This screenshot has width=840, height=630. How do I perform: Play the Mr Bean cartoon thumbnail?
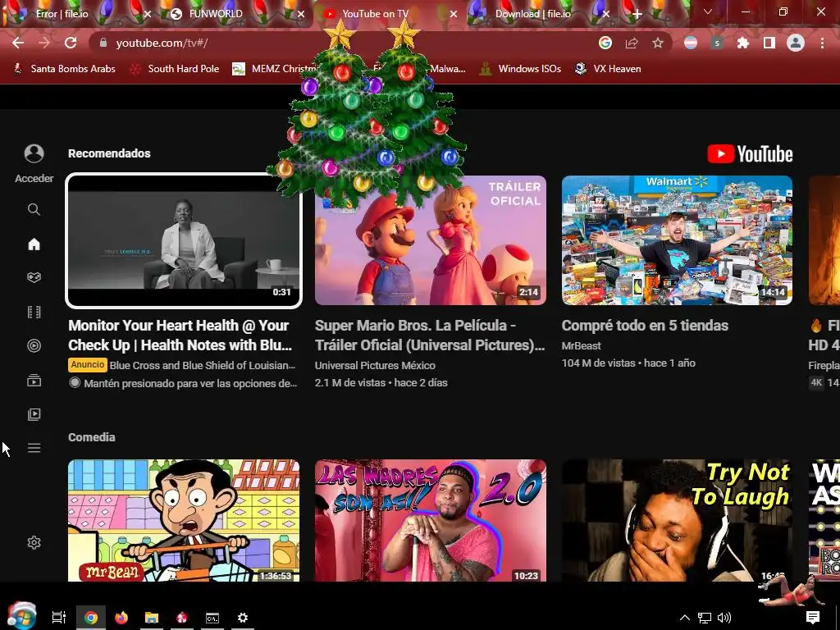[184, 520]
